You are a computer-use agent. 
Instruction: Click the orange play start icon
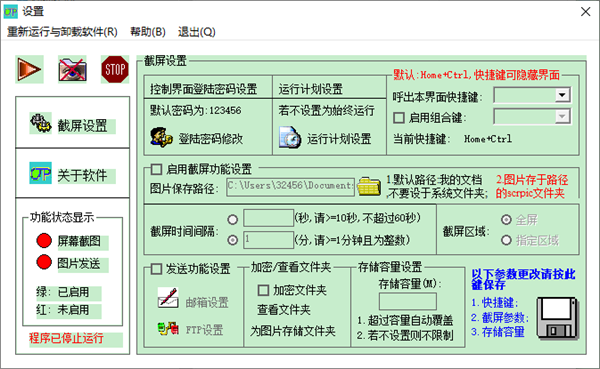tap(29, 69)
